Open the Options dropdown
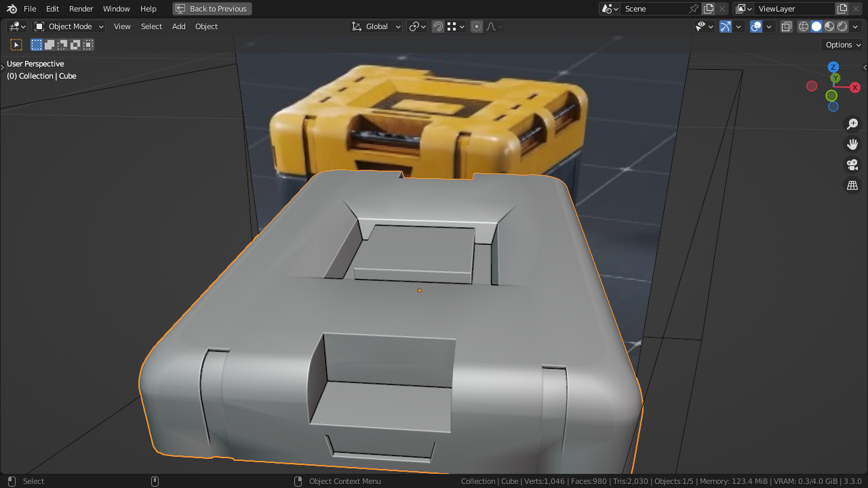The height and width of the screenshot is (488, 868). (842, 45)
